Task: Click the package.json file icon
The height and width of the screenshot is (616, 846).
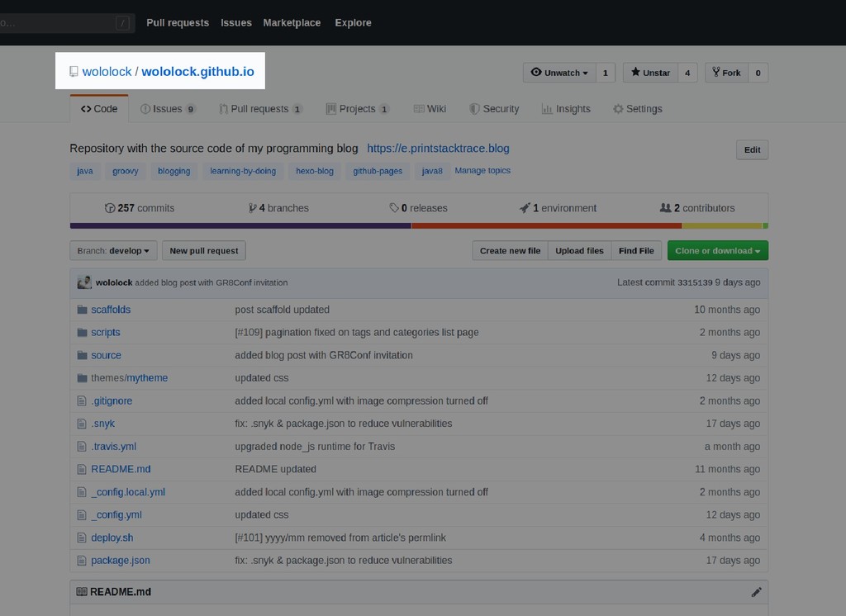Action: click(x=82, y=561)
